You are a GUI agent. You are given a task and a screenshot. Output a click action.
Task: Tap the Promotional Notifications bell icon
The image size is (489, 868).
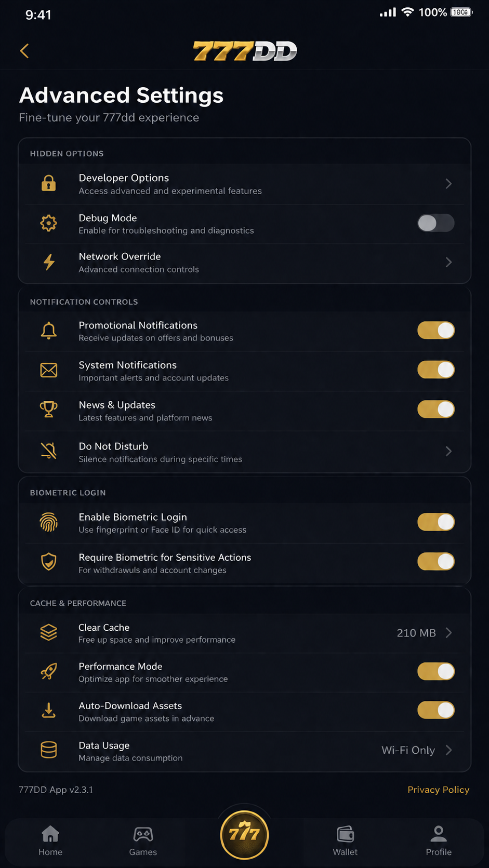(x=49, y=331)
